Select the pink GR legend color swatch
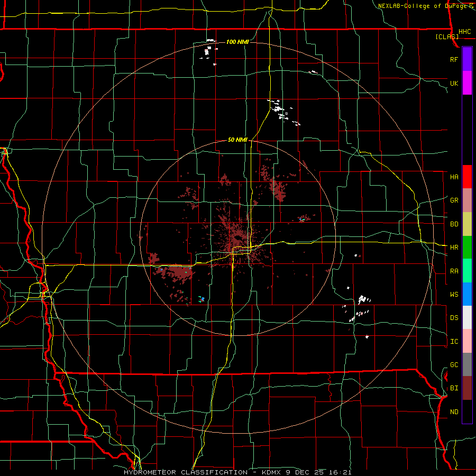This screenshot has height=476, width=476. tap(467, 200)
